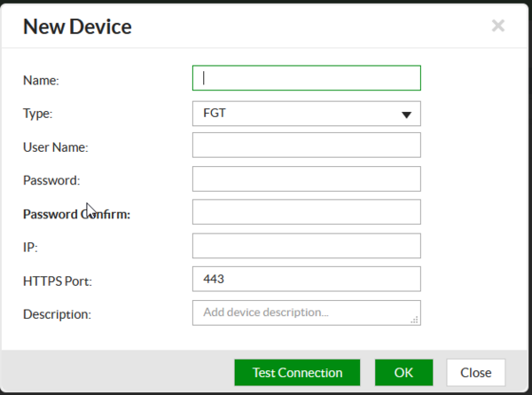Click the "User Name:" label
The height and width of the screenshot is (395, 532).
tap(55, 147)
